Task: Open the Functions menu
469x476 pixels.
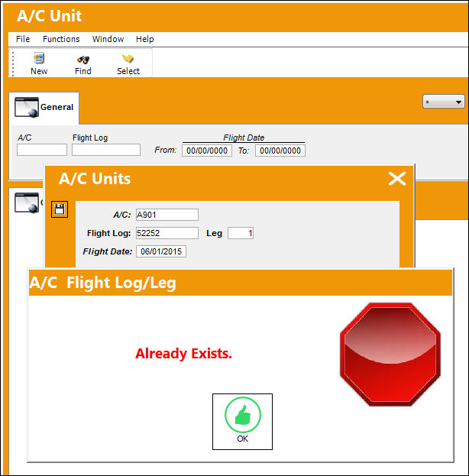Action: (61, 39)
